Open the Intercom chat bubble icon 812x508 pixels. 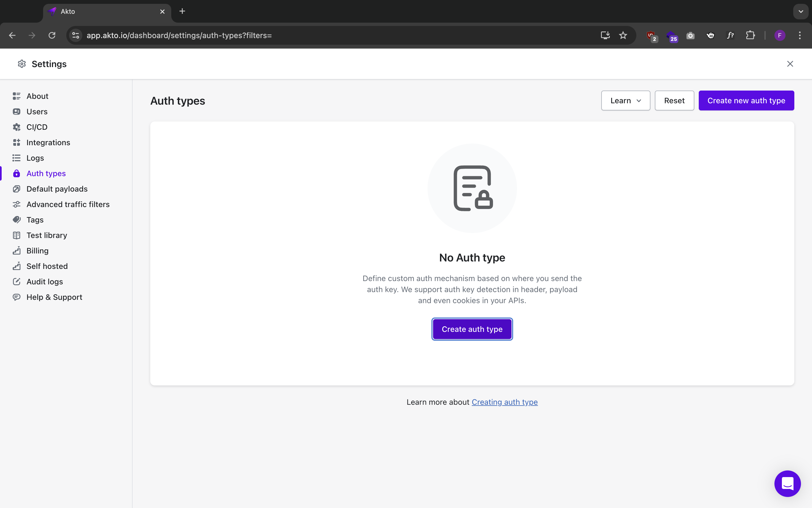[787, 483]
